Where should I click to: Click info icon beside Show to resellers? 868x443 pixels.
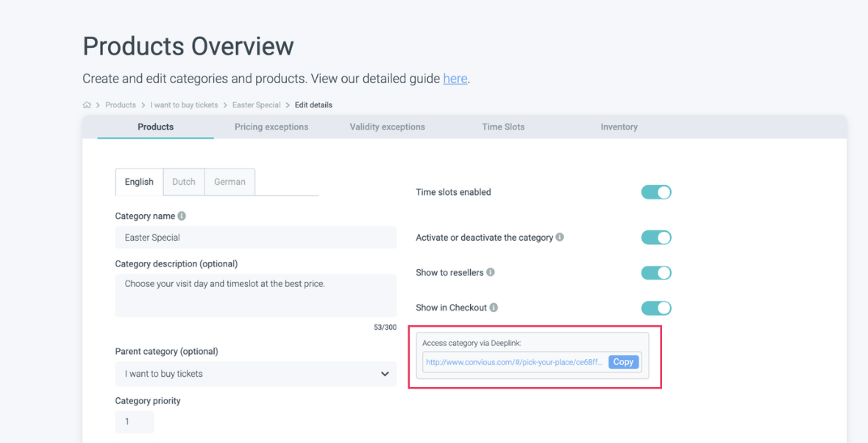(491, 272)
